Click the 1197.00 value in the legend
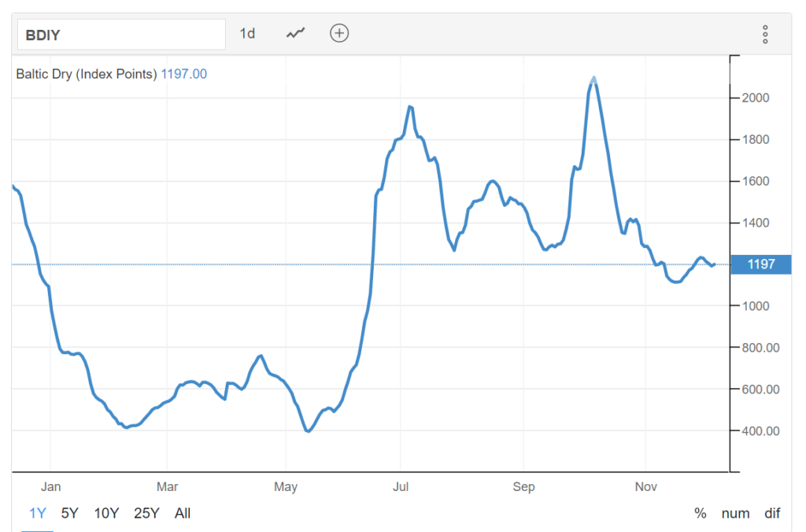The width and height of the screenshot is (806, 532). pyautogui.click(x=184, y=74)
